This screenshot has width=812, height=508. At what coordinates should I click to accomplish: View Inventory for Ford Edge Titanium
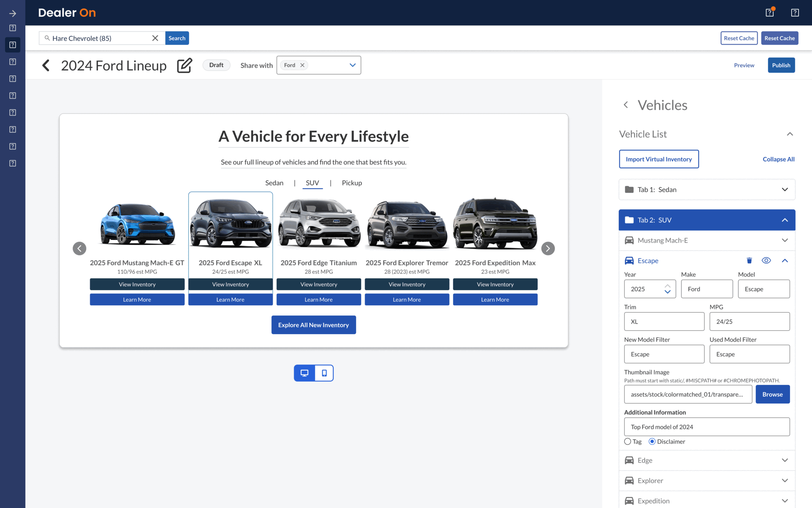[x=319, y=284]
